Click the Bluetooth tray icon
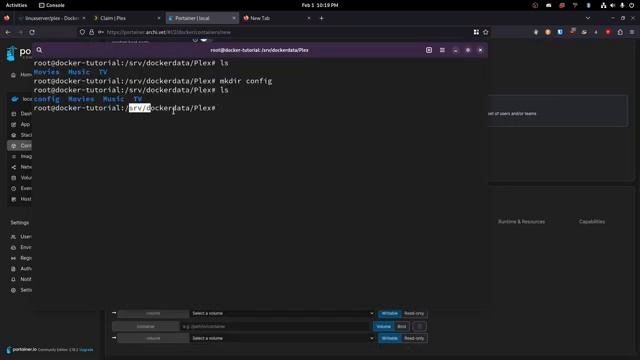The image size is (640, 360). pos(588,5)
